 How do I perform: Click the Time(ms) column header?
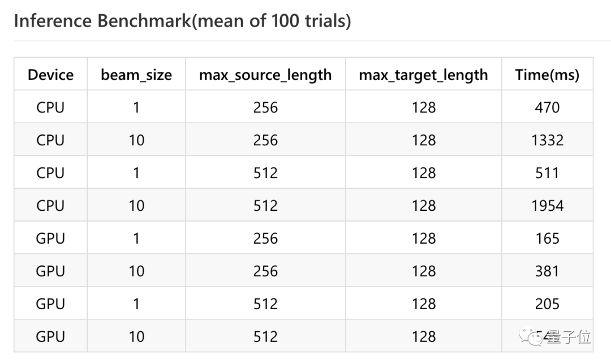point(547,75)
